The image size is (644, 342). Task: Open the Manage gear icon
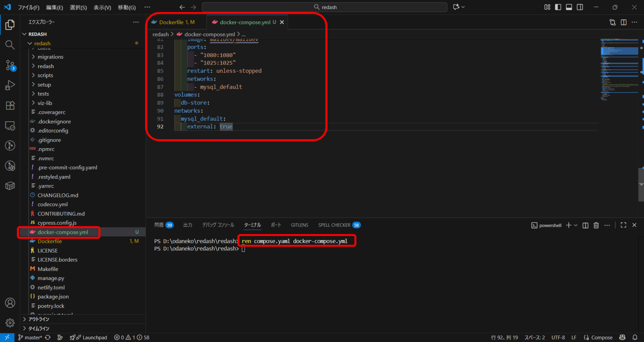coord(10,323)
